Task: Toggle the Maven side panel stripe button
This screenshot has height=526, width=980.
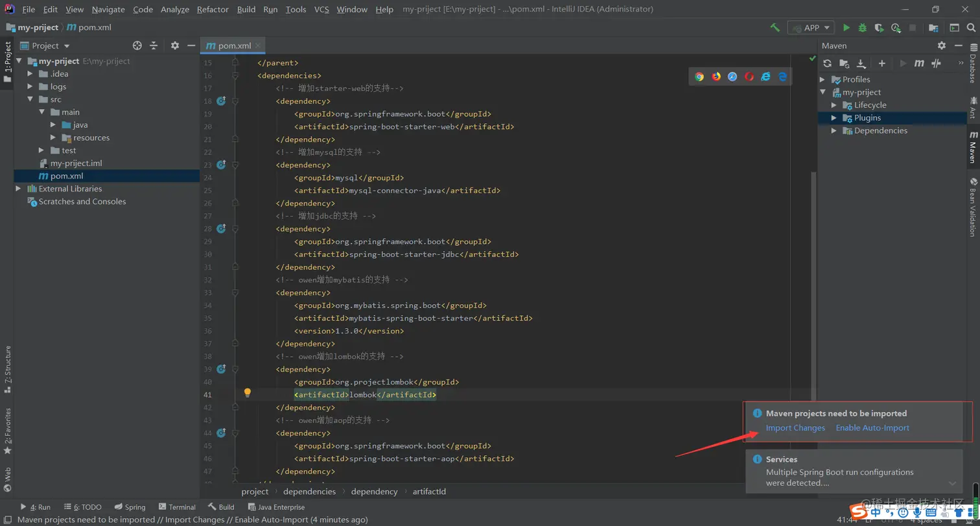Action: pos(973,148)
